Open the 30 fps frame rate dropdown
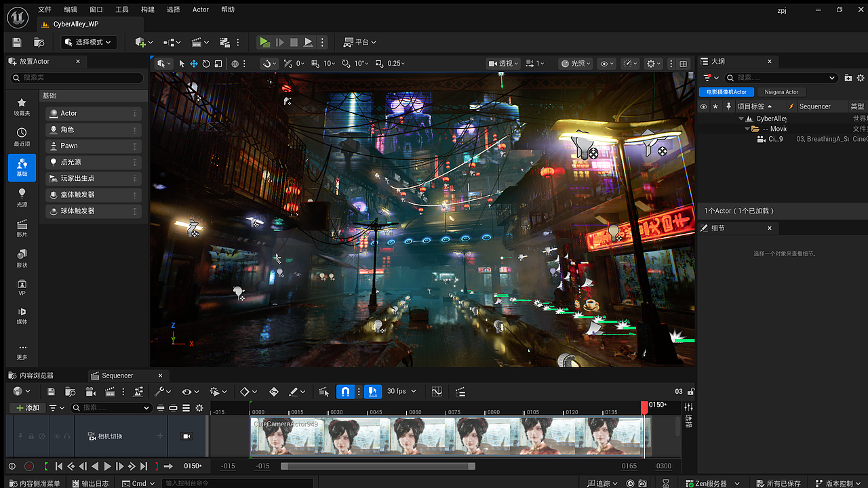This screenshot has width=868, height=488. [401, 391]
